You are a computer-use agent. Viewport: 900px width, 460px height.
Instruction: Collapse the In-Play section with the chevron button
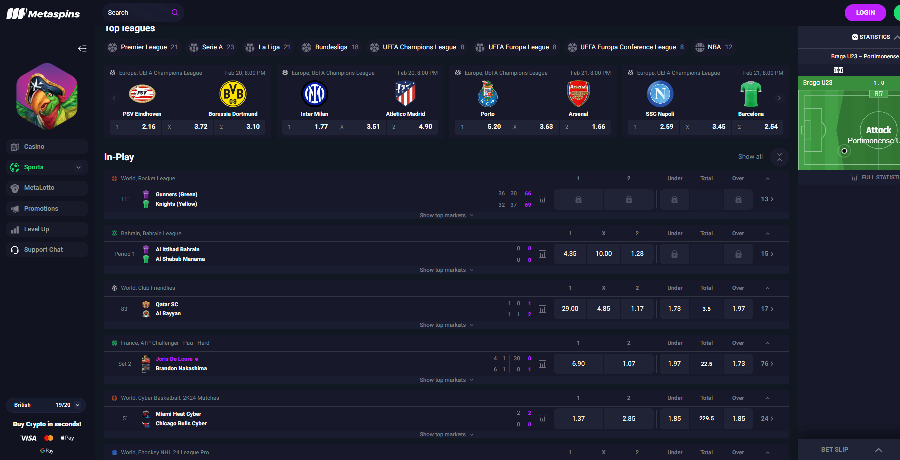[780, 157]
